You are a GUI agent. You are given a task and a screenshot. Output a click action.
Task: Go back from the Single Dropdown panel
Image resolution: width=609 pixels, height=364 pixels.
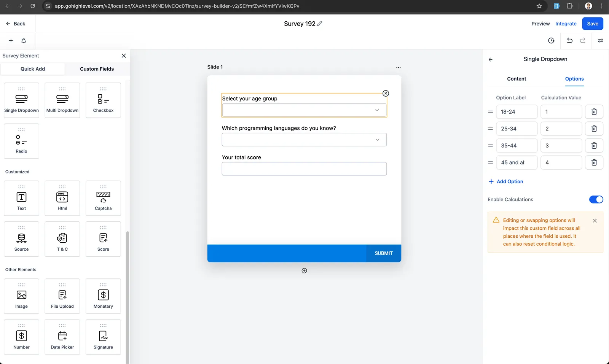490,59
